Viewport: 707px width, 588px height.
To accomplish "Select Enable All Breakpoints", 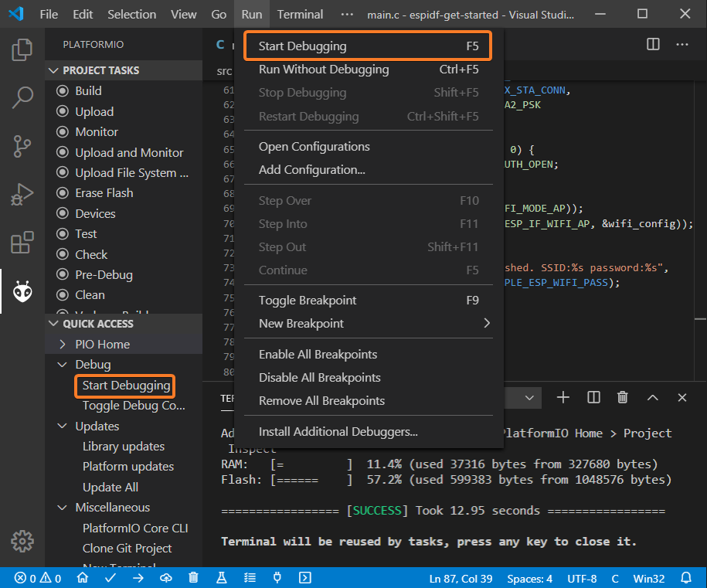I will [368, 355].
